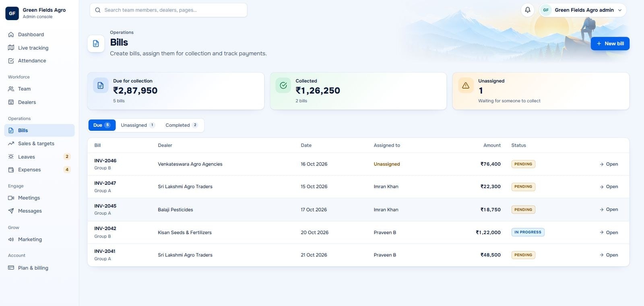Switch to the Unassigned tab
The width and height of the screenshot is (644, 306).
coord(138,125)
